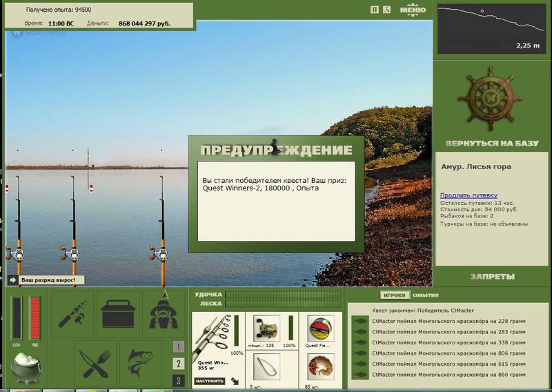
Task: Click the cooking pot icon
Action: point(26,369)
